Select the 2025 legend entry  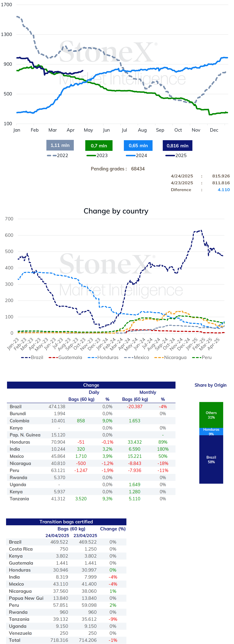pyautogui.click(x=176, y=155)
